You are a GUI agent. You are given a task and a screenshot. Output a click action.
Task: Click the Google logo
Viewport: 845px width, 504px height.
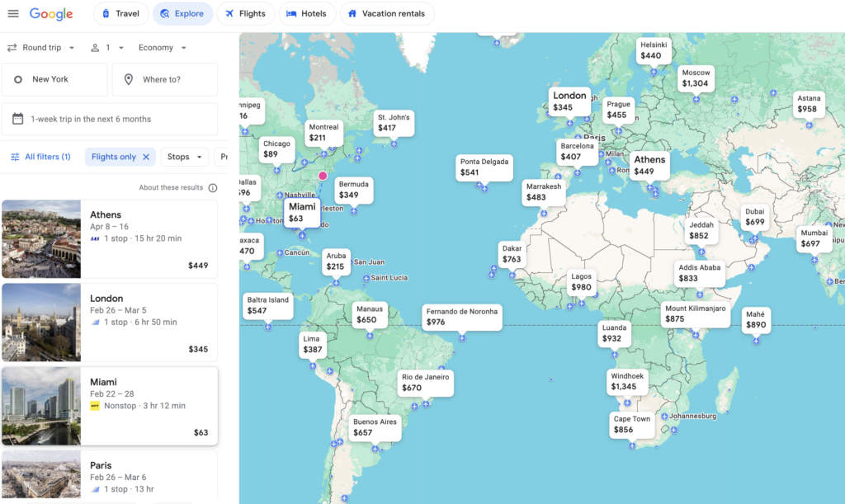click(x=51, y=14)
